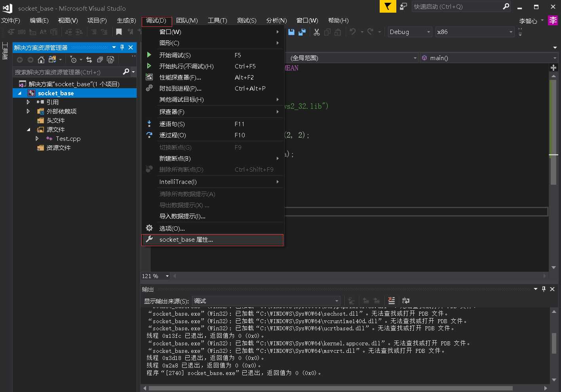Open 其他调试目标(H) submenu
This screenshot has height=392, width=561.
pyautogui.click(x=213, y=99)
